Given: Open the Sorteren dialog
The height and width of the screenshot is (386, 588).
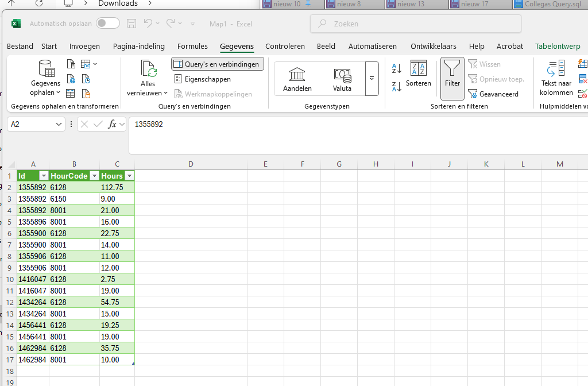Looking at the screenshot, I should pyautogui.click(x=418, y=74).
